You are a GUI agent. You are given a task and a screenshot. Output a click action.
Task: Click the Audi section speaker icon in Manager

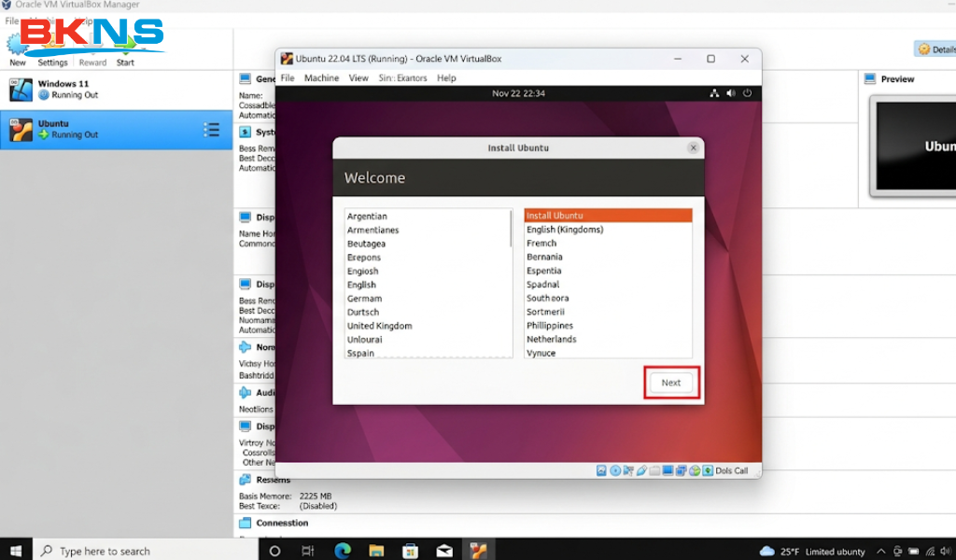246,392
